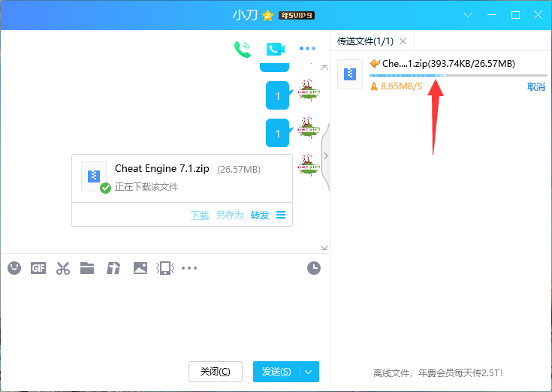The height and width of the screenshot is (392, 552).
Task: Click 转发 to forward Cheat Engine 7.1.zip
Action: click(x=260, y=215)
